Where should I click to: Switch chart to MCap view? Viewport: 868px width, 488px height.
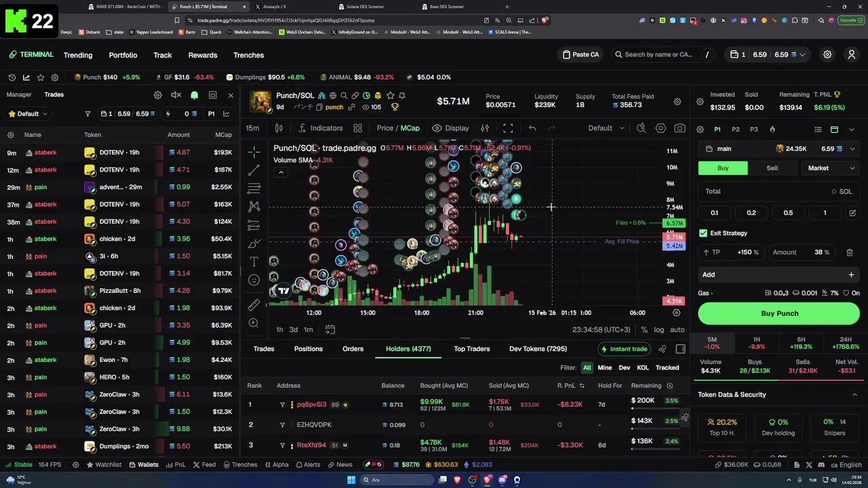click(410, 128)
